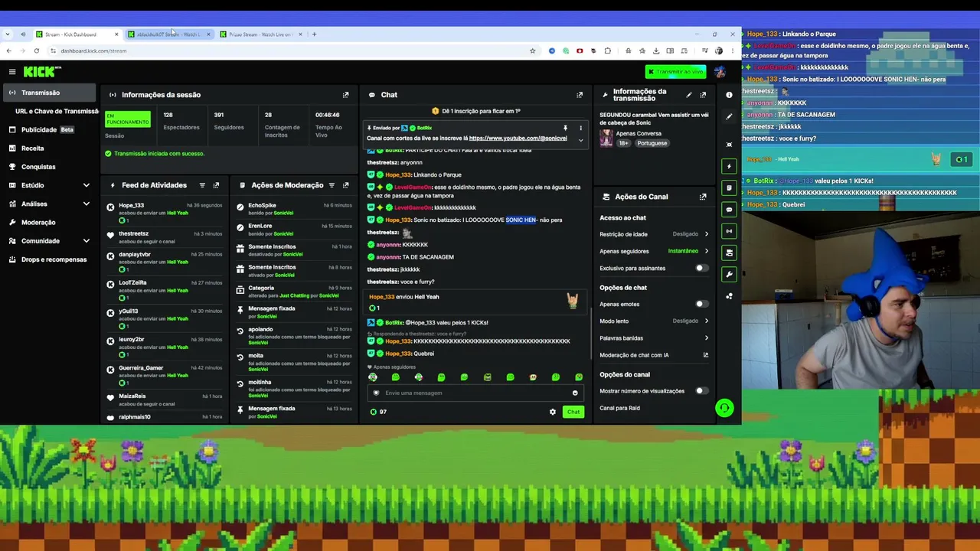
Task: Open a new browser tab
Action: (x=314, y=34)
